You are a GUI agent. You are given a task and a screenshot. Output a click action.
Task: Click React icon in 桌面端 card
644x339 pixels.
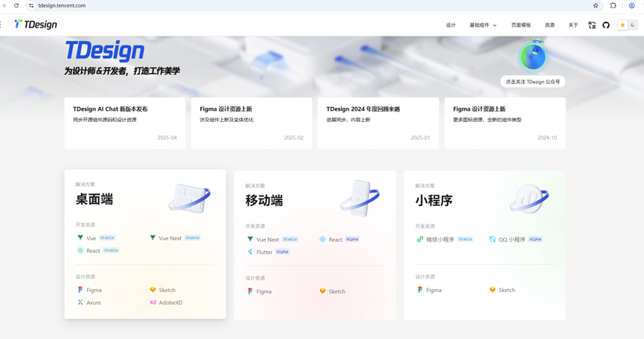coord(80,250)
